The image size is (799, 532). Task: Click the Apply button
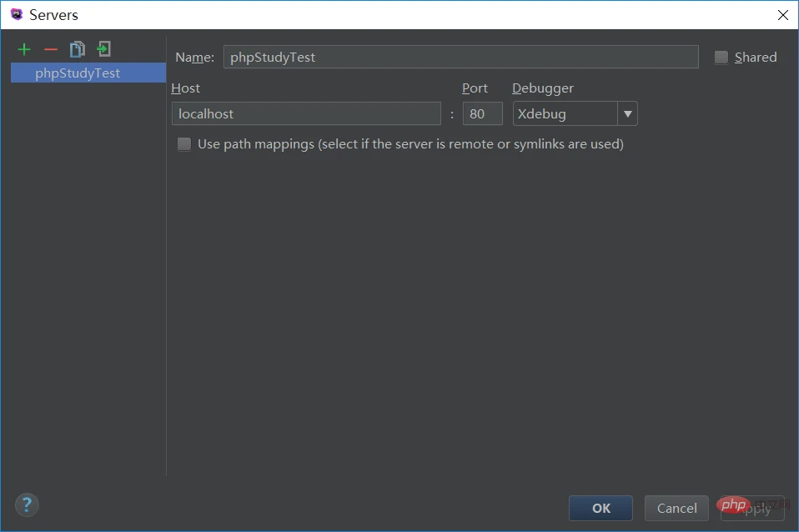click(x=751, y=508)
